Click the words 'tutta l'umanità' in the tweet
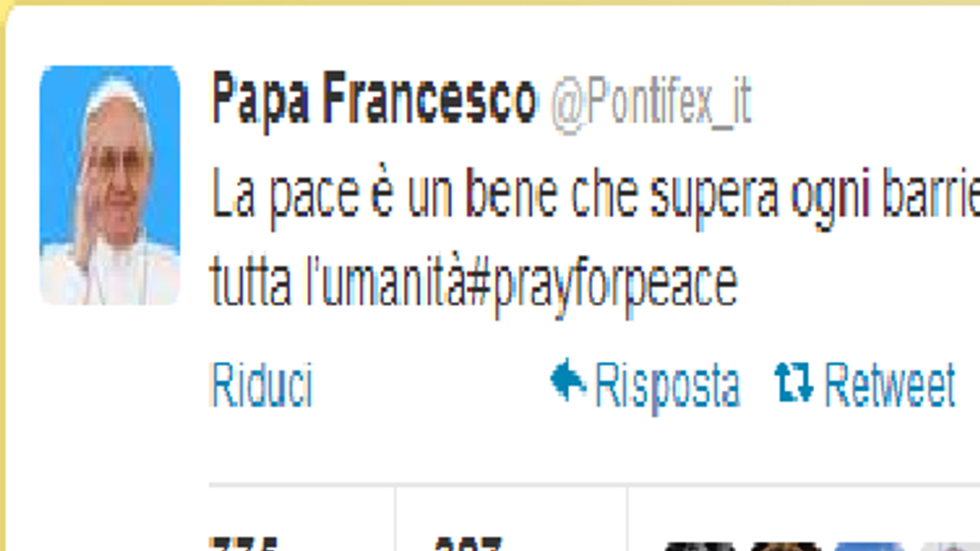This screenshot has height=551, width=980. [339, 282]
